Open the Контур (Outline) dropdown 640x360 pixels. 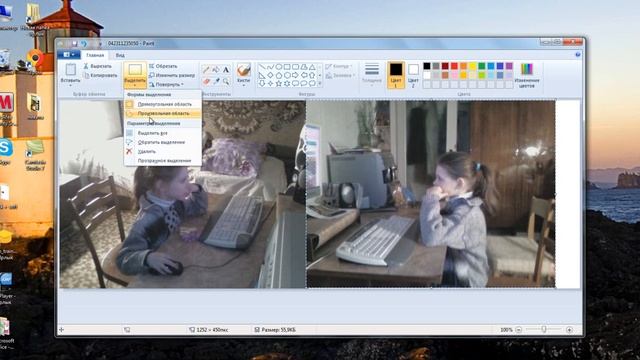[339, 66]
